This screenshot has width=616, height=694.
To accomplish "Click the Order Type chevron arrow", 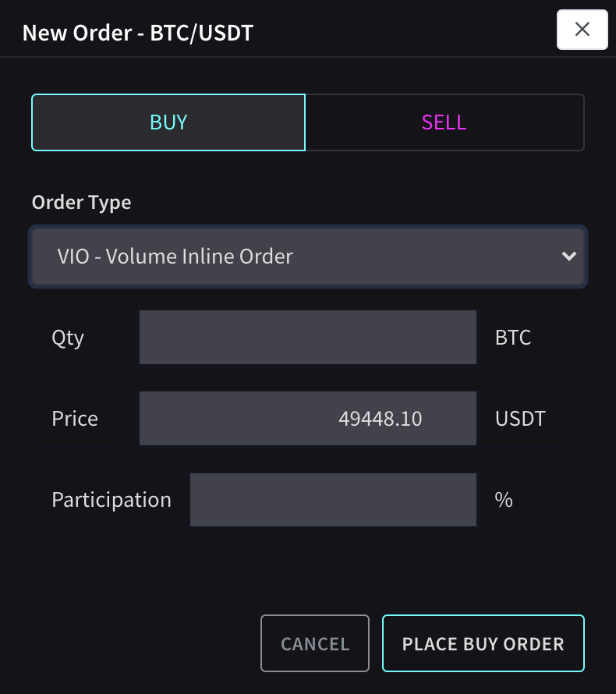I will [568, 256].
